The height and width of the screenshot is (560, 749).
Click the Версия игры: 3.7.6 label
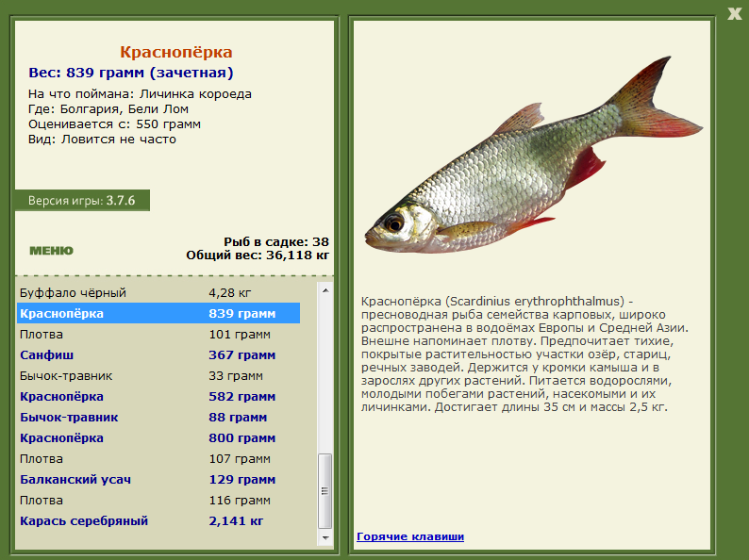82,201
